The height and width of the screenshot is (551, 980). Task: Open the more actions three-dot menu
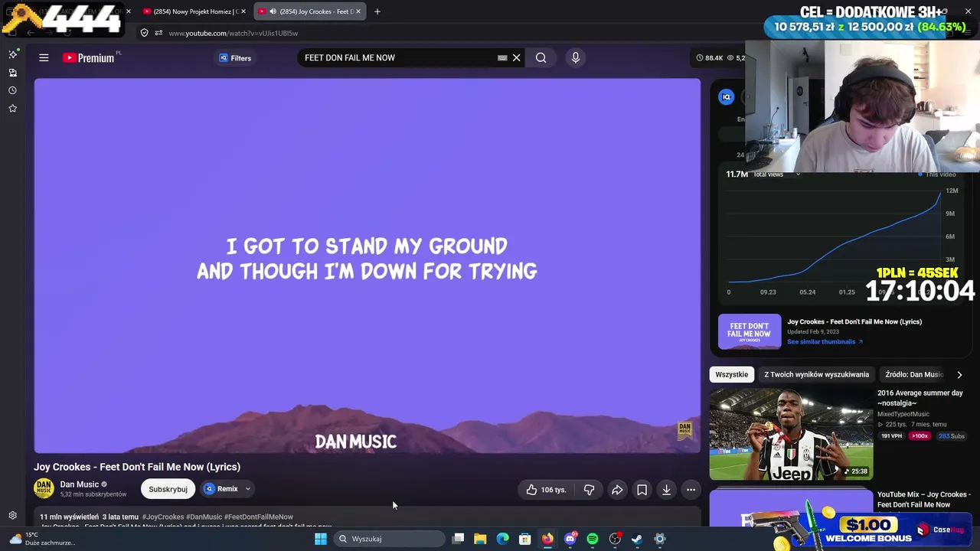(691, 490)
